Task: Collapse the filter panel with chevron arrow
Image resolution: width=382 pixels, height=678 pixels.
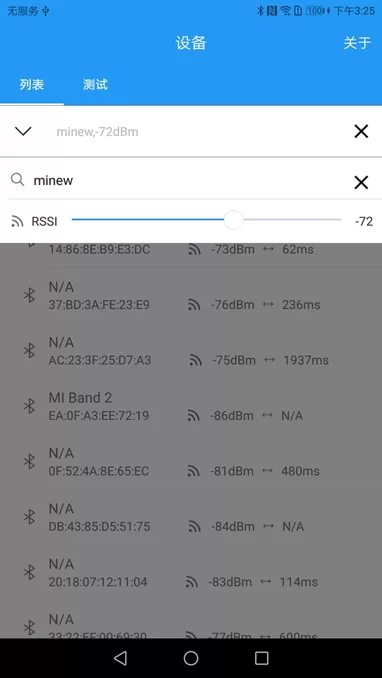Action: 23,131
